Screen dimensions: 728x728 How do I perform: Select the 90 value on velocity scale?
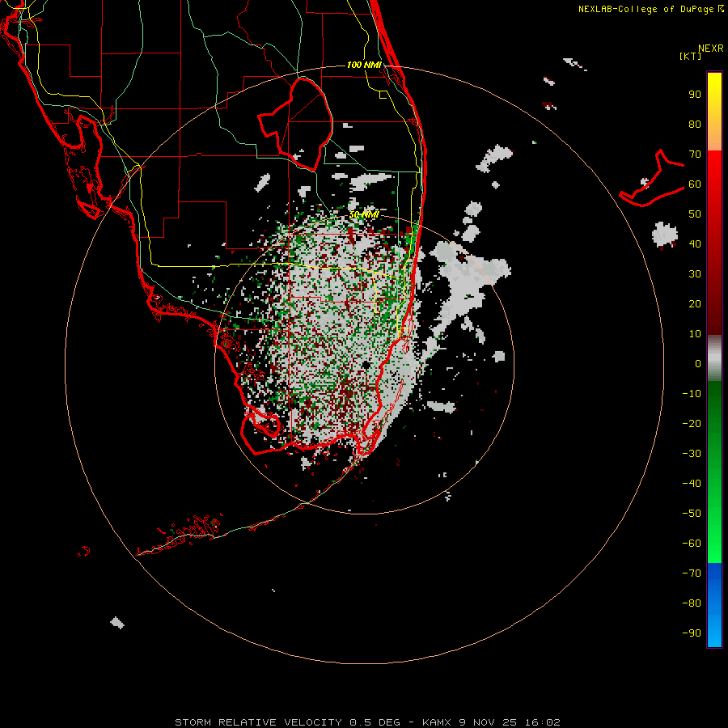(695, 95)
